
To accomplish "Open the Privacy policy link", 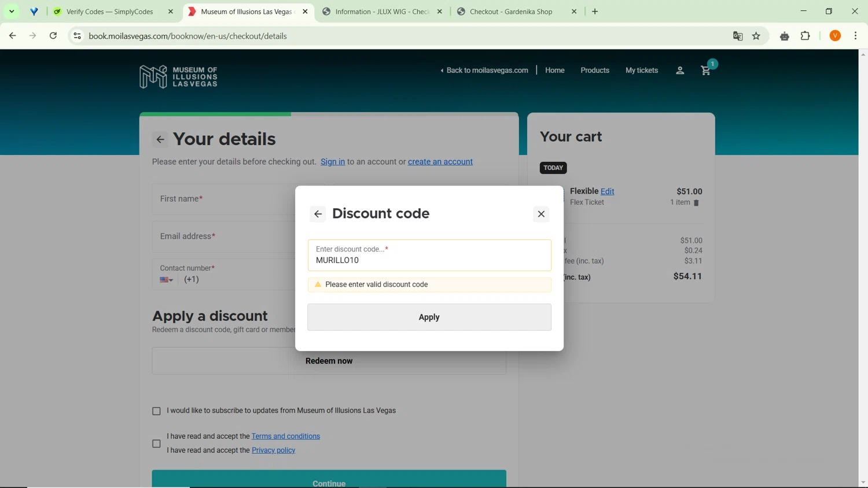I will 274,450.
